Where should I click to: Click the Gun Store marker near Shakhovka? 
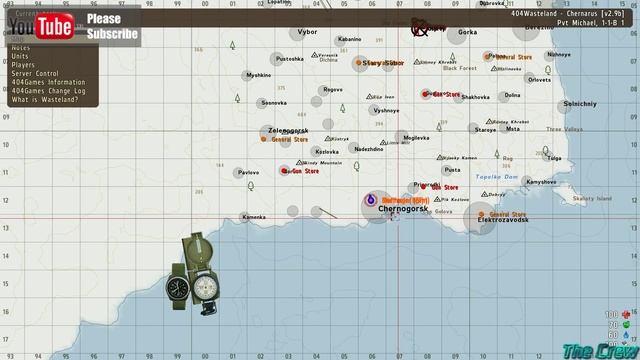[425, 94]
